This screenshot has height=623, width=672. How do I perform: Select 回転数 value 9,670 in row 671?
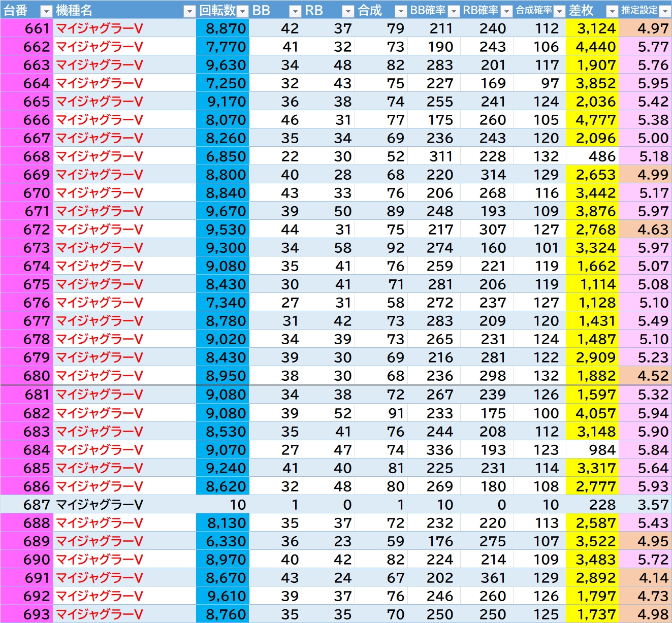(x=222, y=211)
